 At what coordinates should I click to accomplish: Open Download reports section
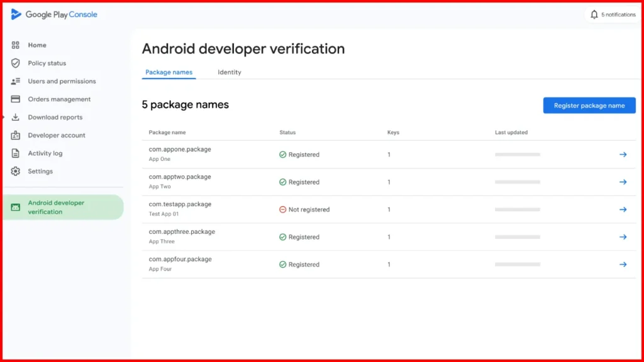coord(55,118)
